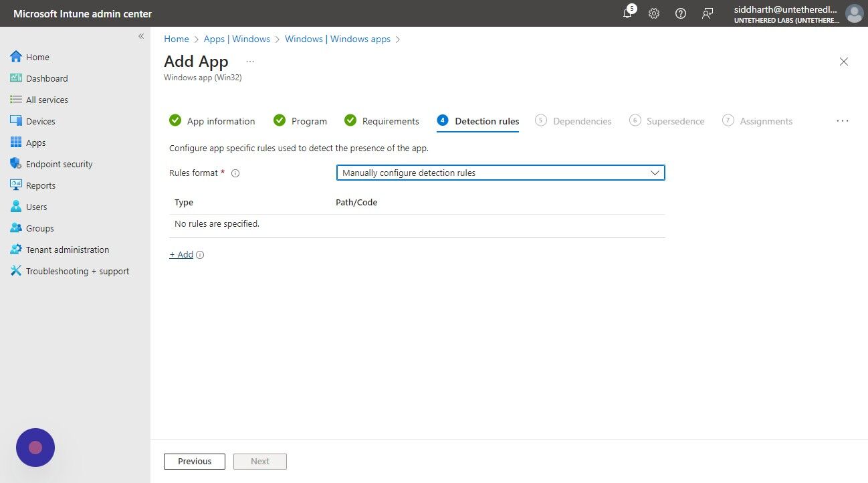This screenshot has width=868, height=483.
Task: Switch to the Requirements step tab
Action: pyautogui.click(x=382, y=121)
